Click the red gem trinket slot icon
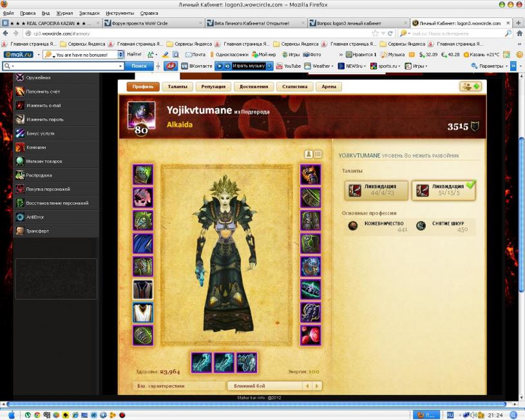This screenshot has height=420, width=525. coord(310,335)
